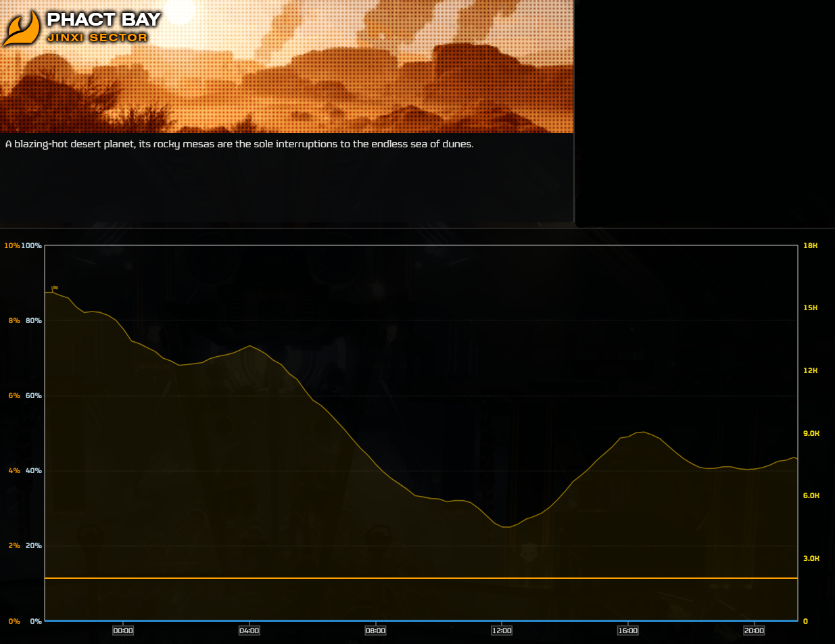Click the 00:00 time axis label
This screenshot has height=644, width=835.
pyautogui.click(x=123, y=630)
